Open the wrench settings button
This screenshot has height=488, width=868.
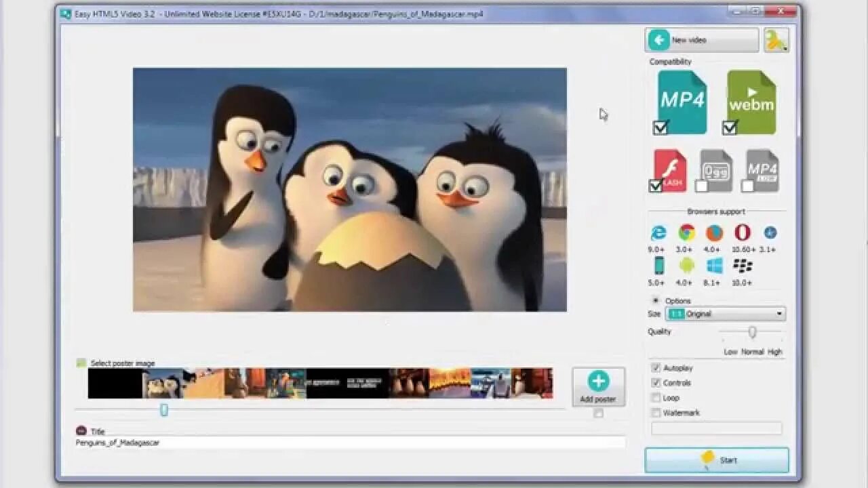coord(776,40)
